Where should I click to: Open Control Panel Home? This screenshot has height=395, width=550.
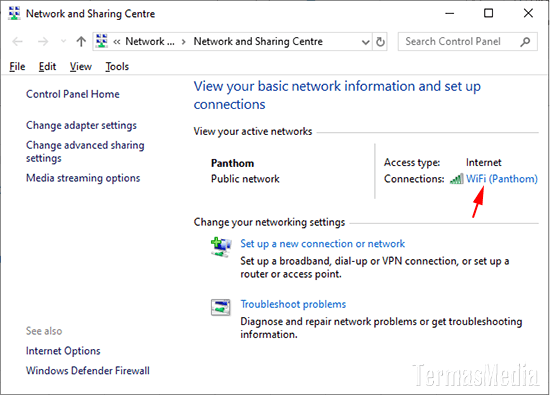pos(73,94)
